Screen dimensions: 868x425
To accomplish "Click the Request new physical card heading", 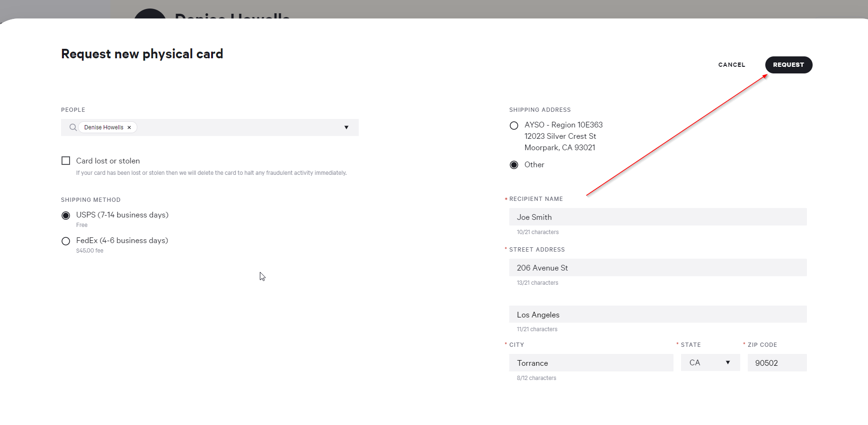I will click(142, 54).
